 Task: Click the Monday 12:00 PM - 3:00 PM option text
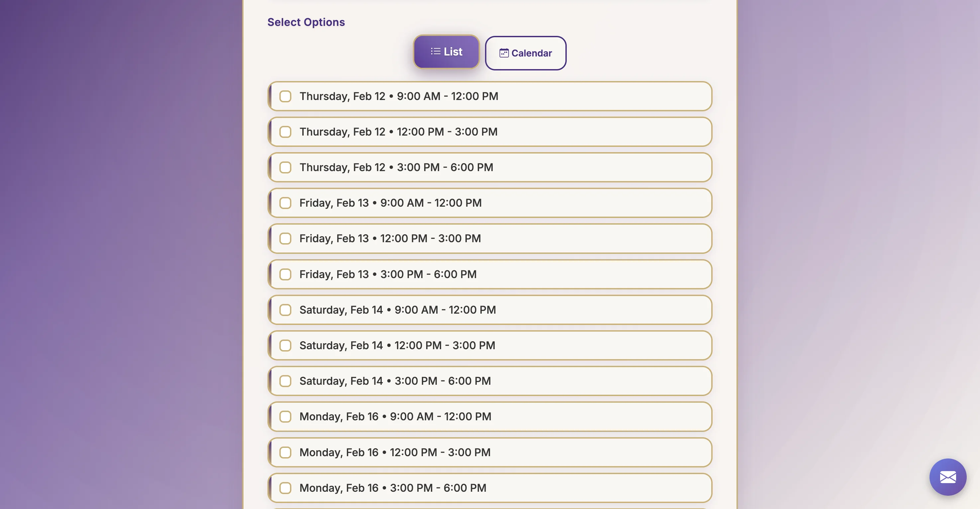point(395,452)
